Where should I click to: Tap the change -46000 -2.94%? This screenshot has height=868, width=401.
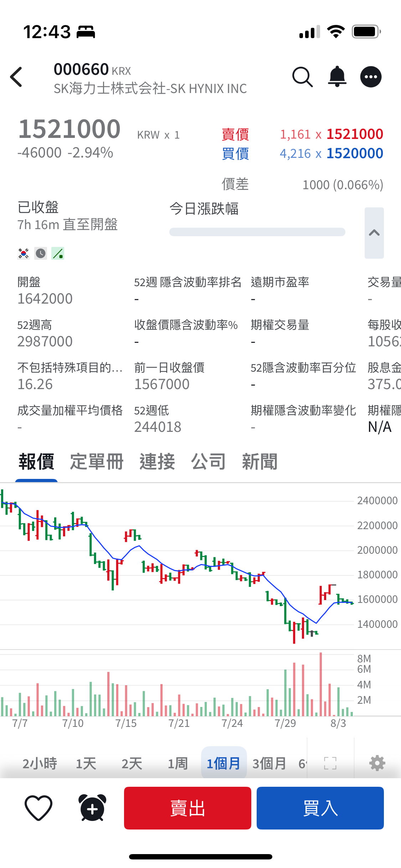coord(65,153)
